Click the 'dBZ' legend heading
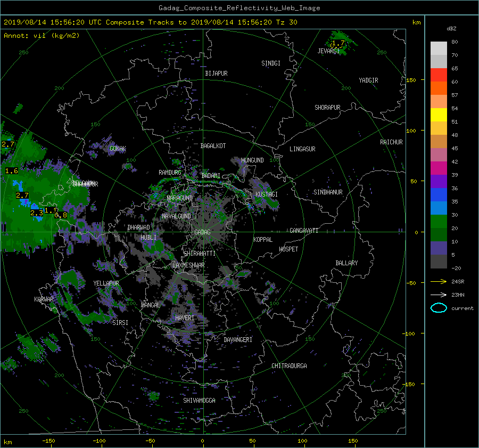 451,28
